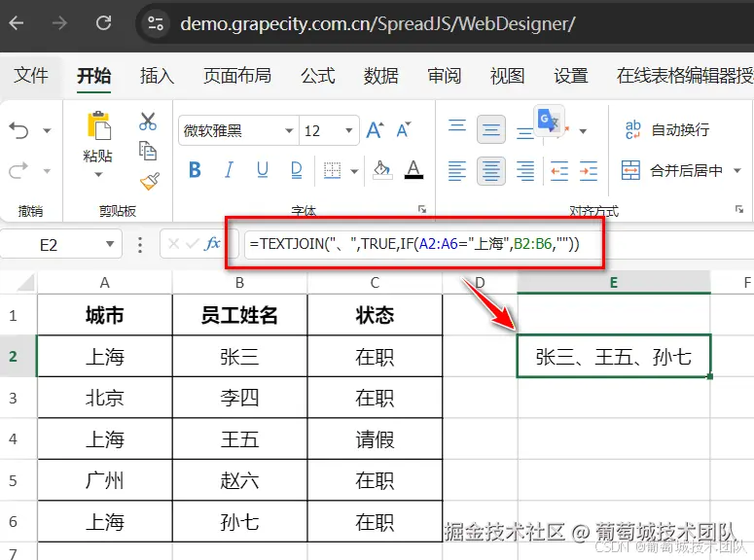Expand the undo history dropdown
This screenshot has height=560, width=754.
tap(47, 130)
